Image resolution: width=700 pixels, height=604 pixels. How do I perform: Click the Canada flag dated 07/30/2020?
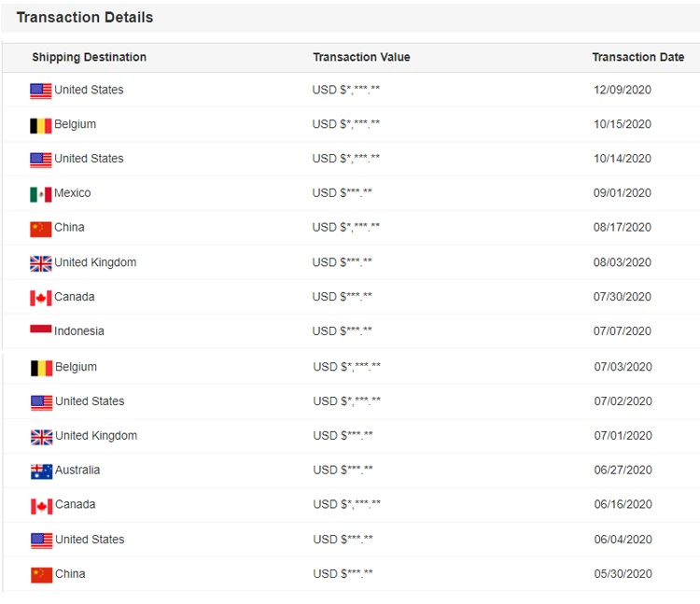pyautogui.click(x=40, y=298)
